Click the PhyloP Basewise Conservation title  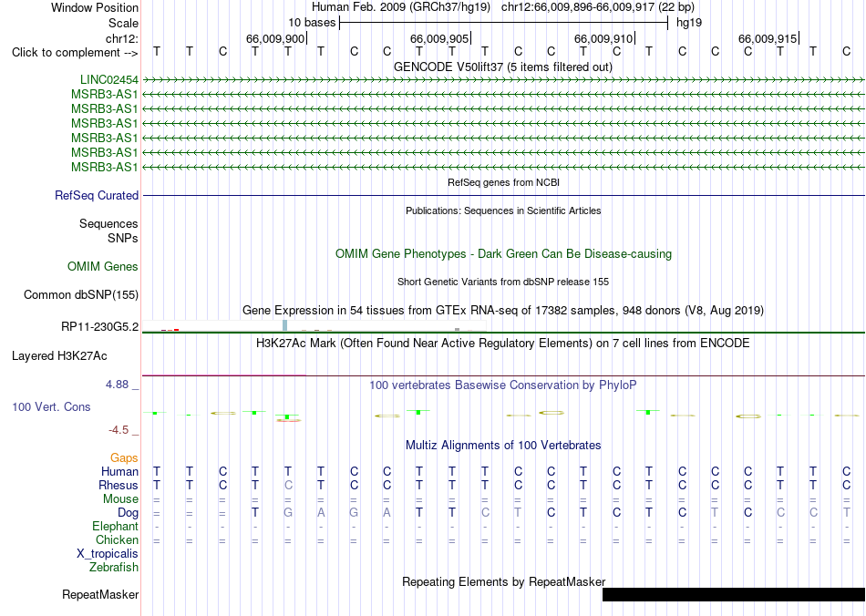coord(502,385)
